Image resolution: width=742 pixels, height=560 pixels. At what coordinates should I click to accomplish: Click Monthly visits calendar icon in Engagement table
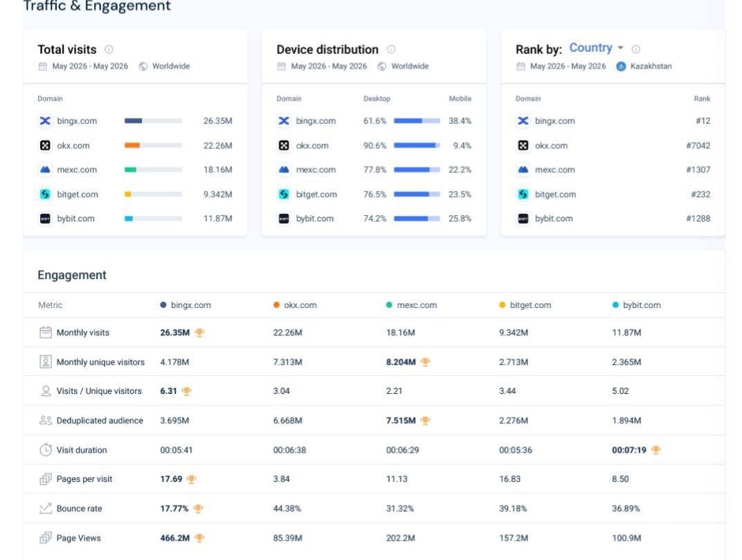click(x=46, y=332)
